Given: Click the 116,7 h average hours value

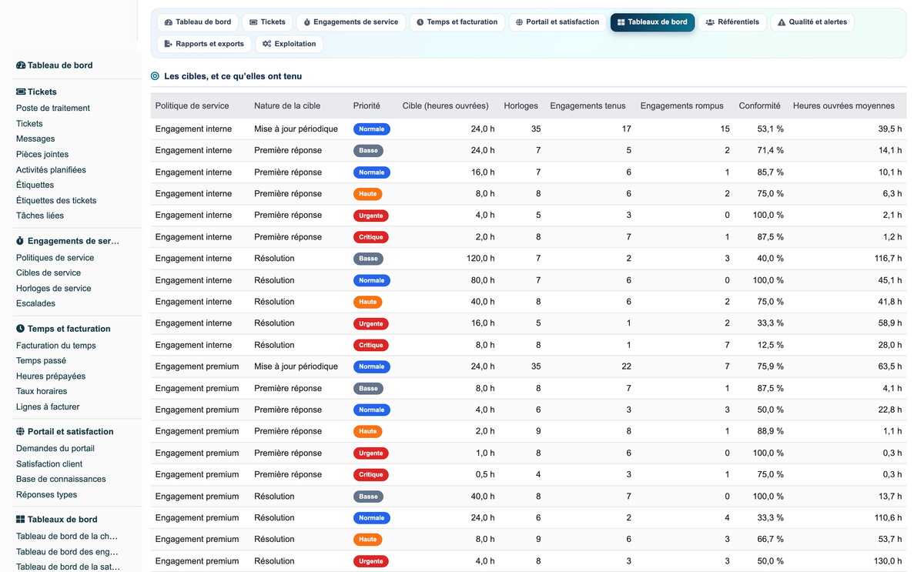Looking at the screenshot, I should [x=888, y=259].
